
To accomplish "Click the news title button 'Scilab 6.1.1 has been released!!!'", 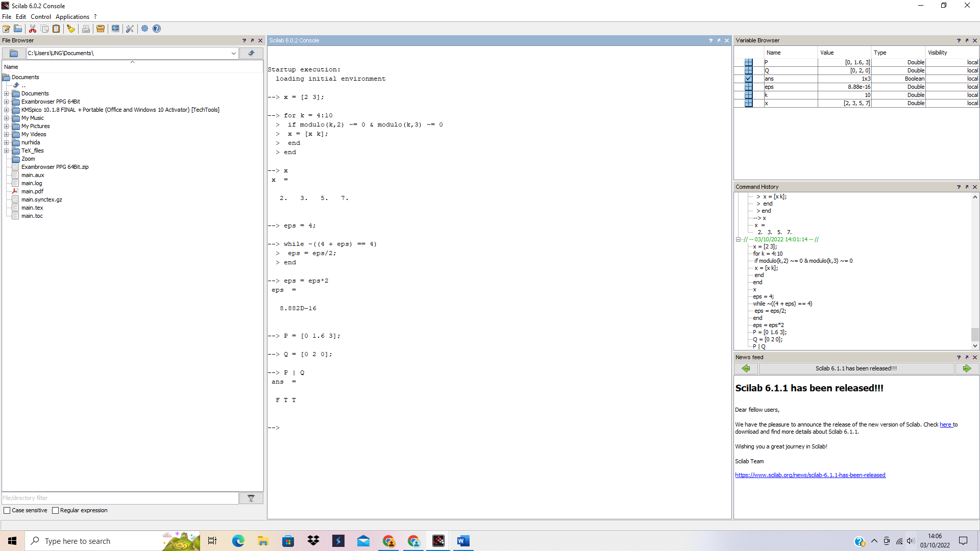I will coord(856,368).
